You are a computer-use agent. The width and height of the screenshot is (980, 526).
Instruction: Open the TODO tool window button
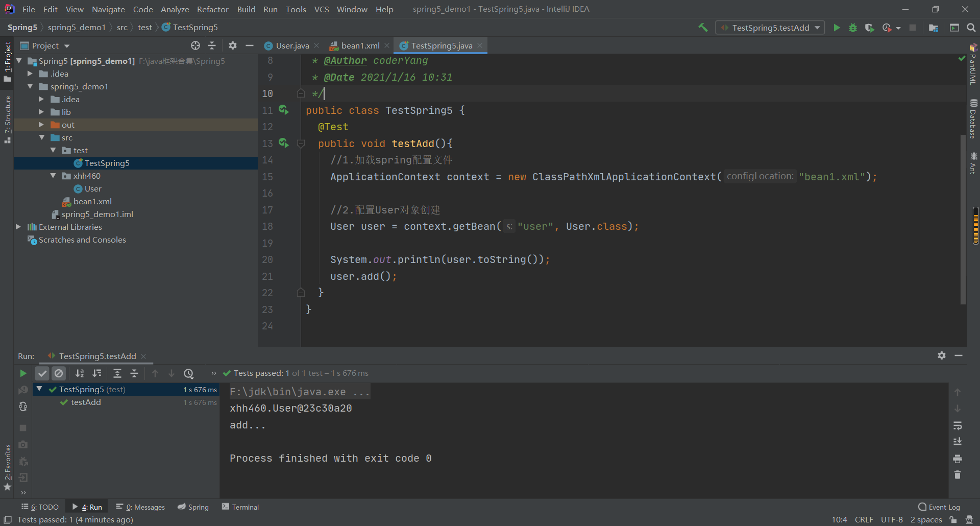coord(40,507)
